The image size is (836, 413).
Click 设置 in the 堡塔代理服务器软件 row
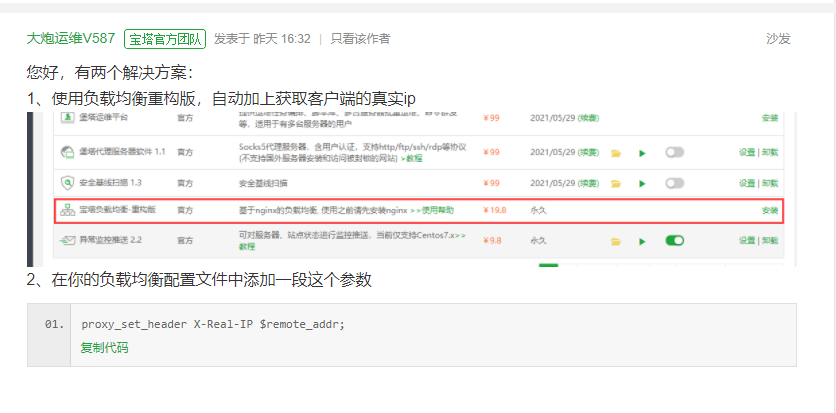[747, 152]
